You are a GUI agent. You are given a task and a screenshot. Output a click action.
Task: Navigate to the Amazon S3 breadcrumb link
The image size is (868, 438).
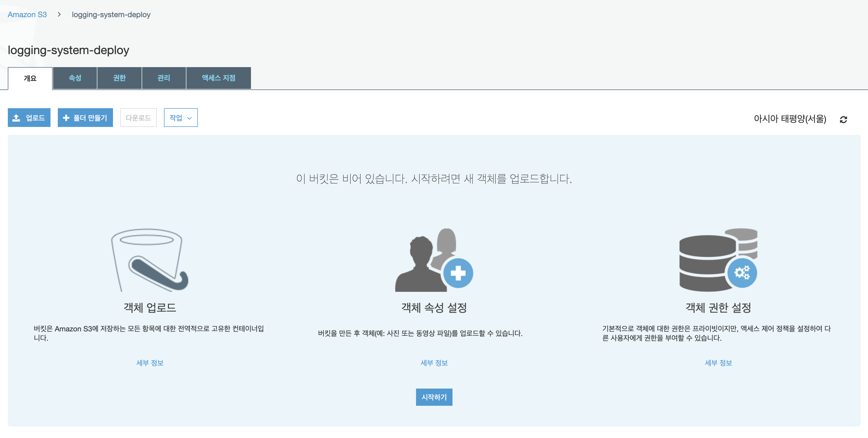27,15
